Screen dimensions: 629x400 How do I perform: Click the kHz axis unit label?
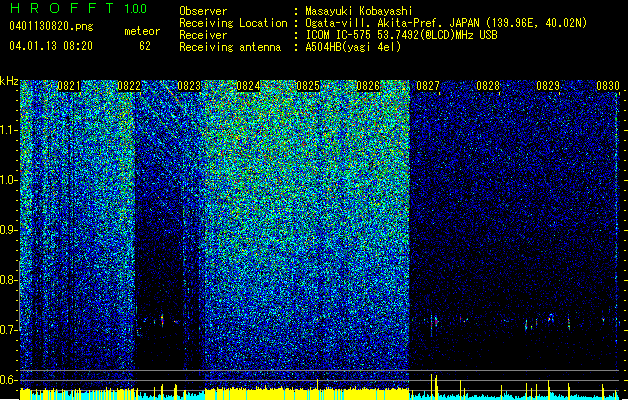tap(9, 81)
